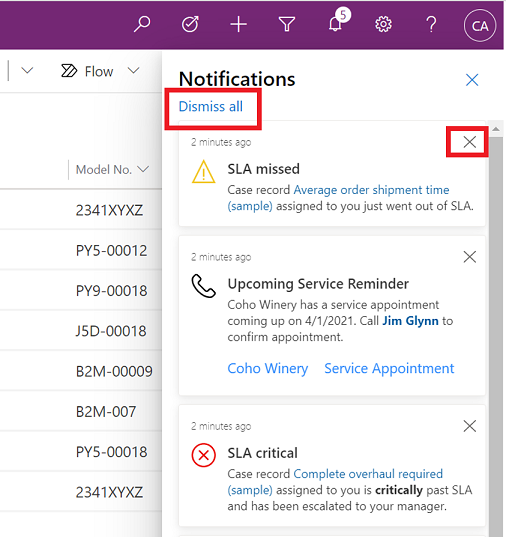
Task: Click the notifications scrollbar up arrow
Action: coord(496,129)
